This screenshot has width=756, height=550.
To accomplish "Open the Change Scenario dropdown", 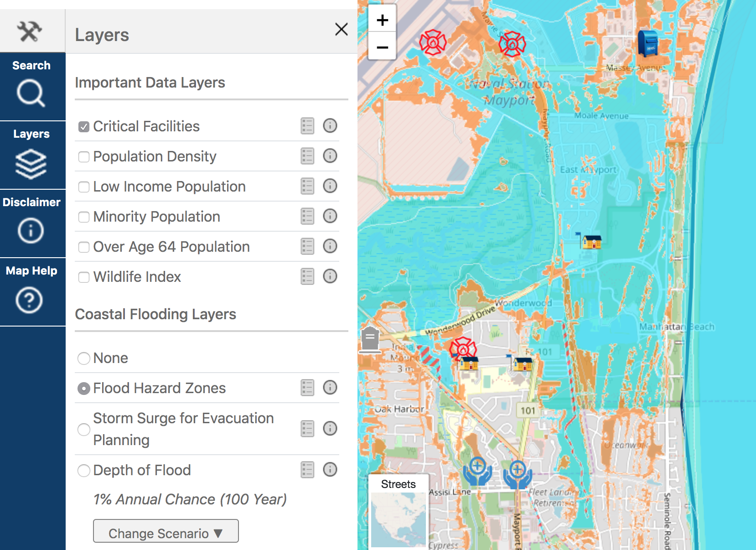I will (166, 531).
